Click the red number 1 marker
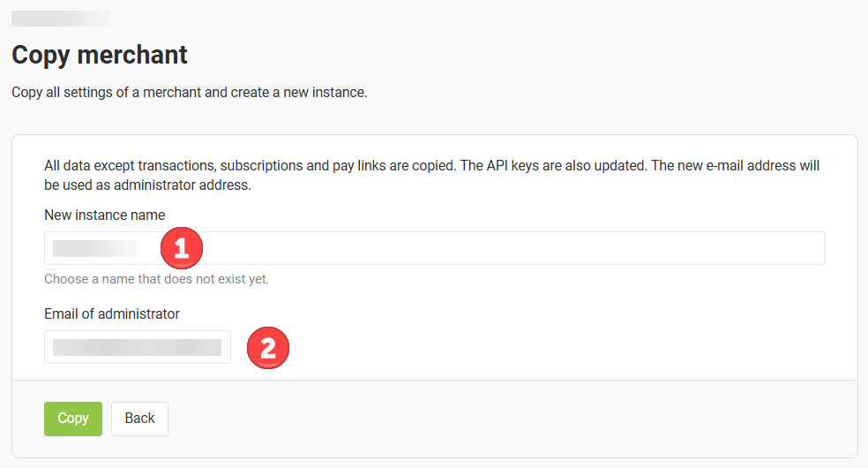 coord(182,248)
